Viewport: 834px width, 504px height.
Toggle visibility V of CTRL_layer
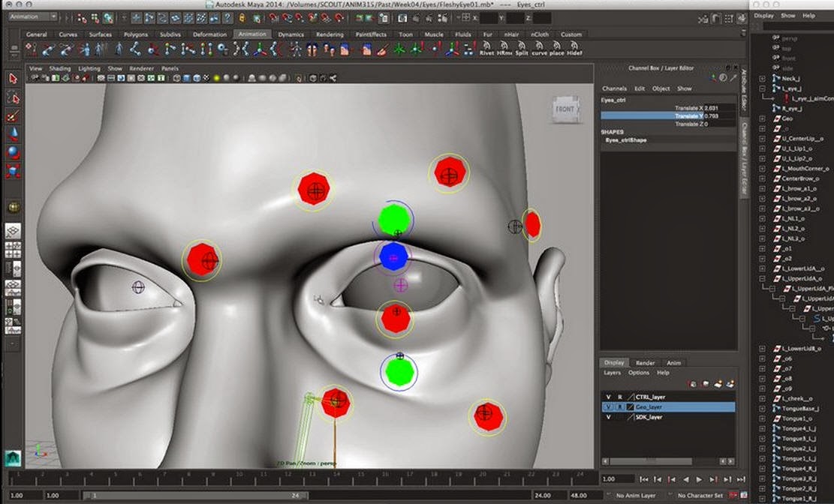609,397
